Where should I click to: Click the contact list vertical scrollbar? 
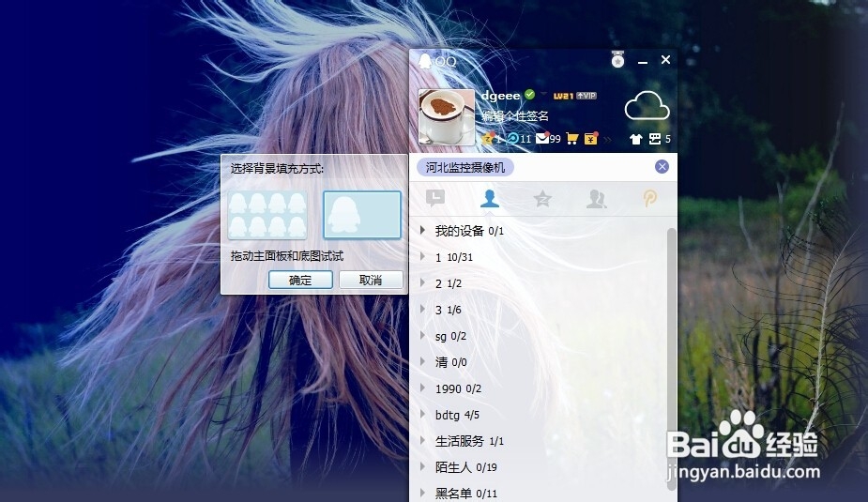tap(672, 358)
